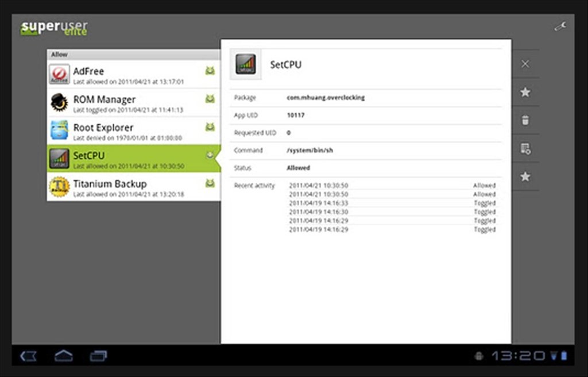The image size is (588, 377).
Task: Open settings with the wrench icon
Action: tap(560, 26)
